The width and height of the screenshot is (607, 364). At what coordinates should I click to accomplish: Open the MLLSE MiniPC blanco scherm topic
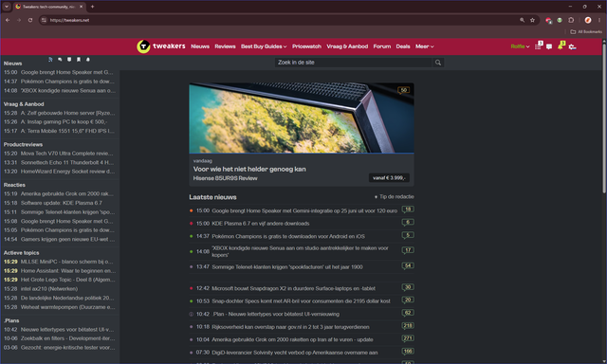(x=67, y=262)
